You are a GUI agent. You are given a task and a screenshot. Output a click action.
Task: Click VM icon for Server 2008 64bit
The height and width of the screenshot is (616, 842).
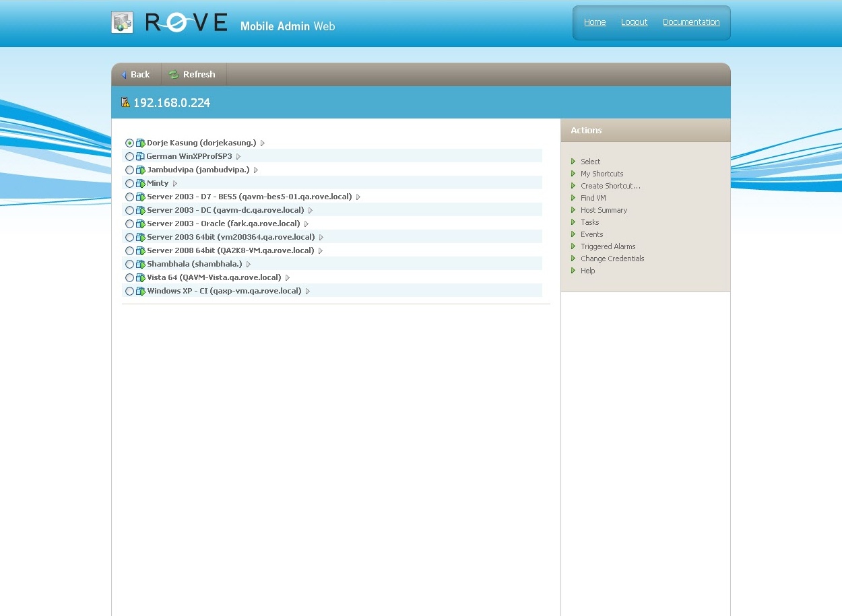click(141, 250)
